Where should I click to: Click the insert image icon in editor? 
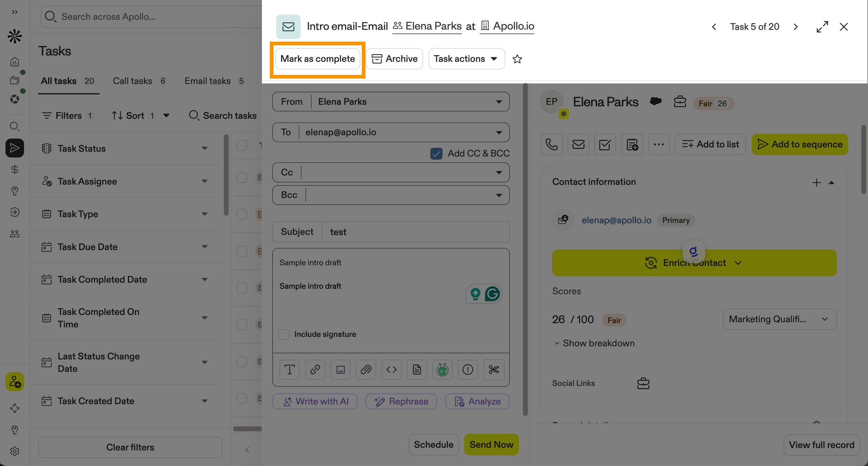pos(340,370)
